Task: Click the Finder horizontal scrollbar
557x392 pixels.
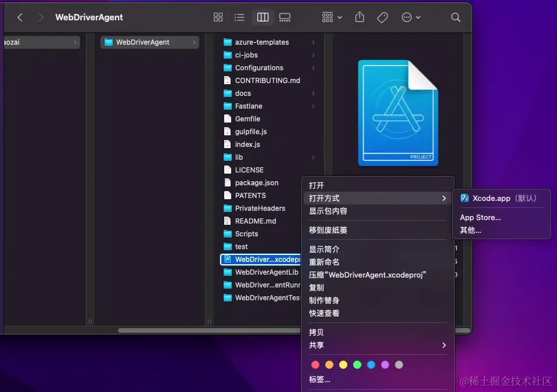Action: (x=210, y=330)
